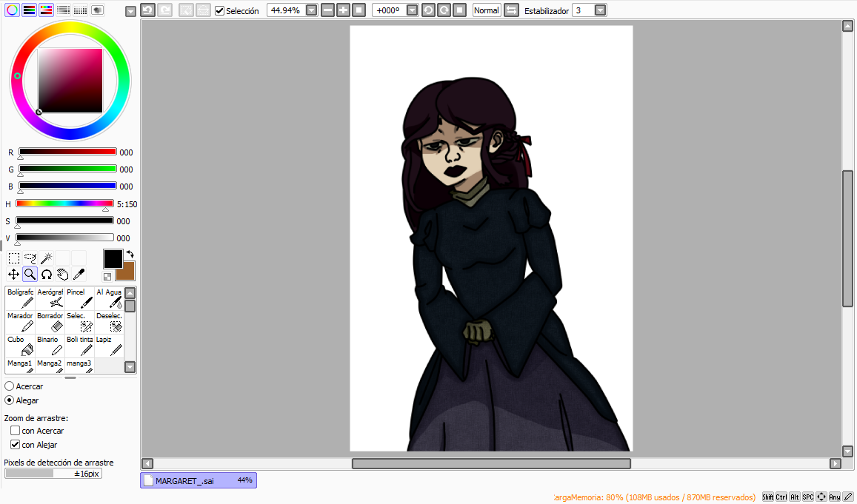857x504 pixels.
Task: Choose the Marador marker tool
Action: coord(20,322)
